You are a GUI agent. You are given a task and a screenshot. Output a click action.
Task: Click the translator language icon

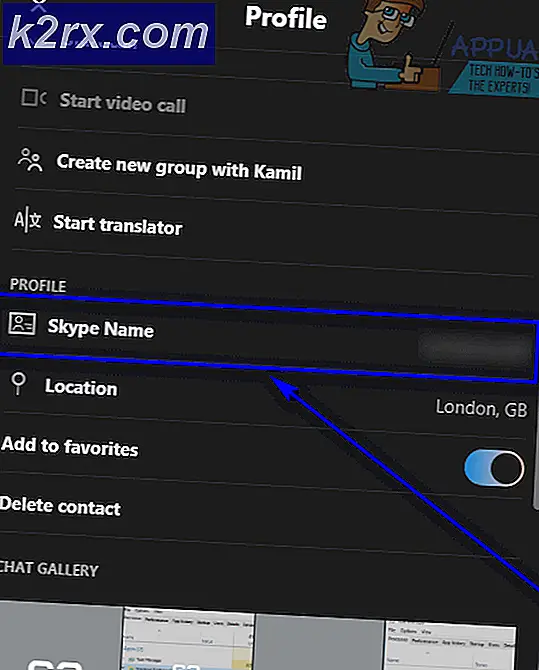click(x=27, y=220)
